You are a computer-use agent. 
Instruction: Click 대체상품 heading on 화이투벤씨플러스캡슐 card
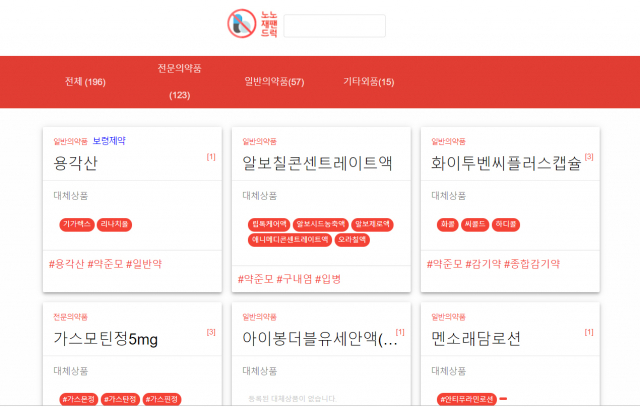[x=449, y=196]
